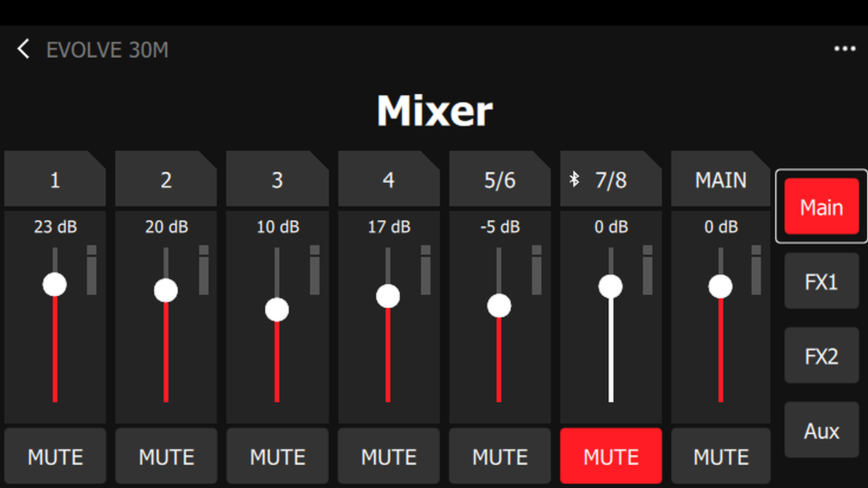
Task: Switch to the FX2 mix
Action: point(822,356)
